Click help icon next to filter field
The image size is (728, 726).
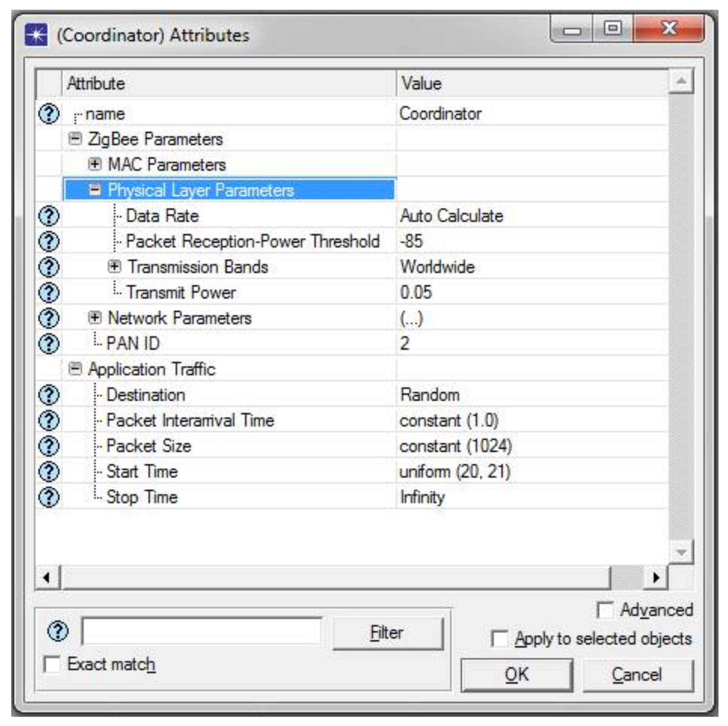(58, 631)
